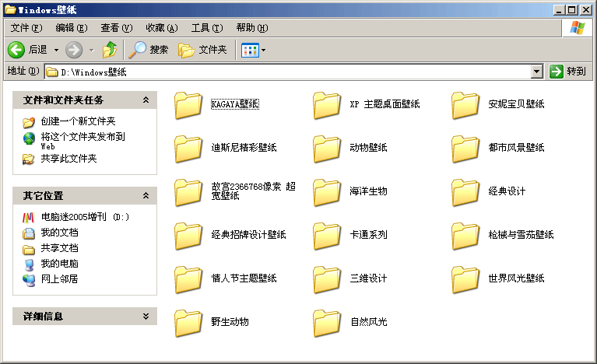
Task: Select the 野生动物 folder icon
Action: click(x=188, y=323)
